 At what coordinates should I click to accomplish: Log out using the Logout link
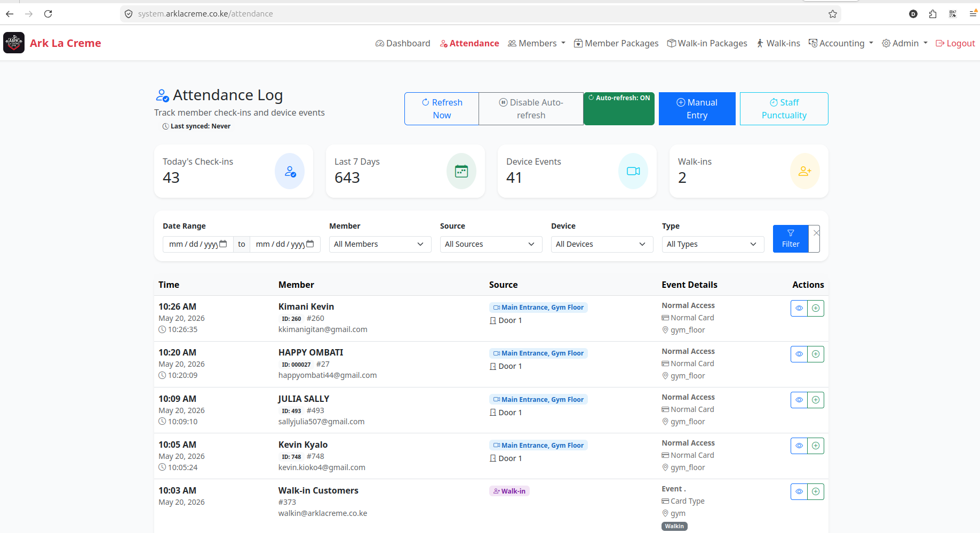[955, 43]
